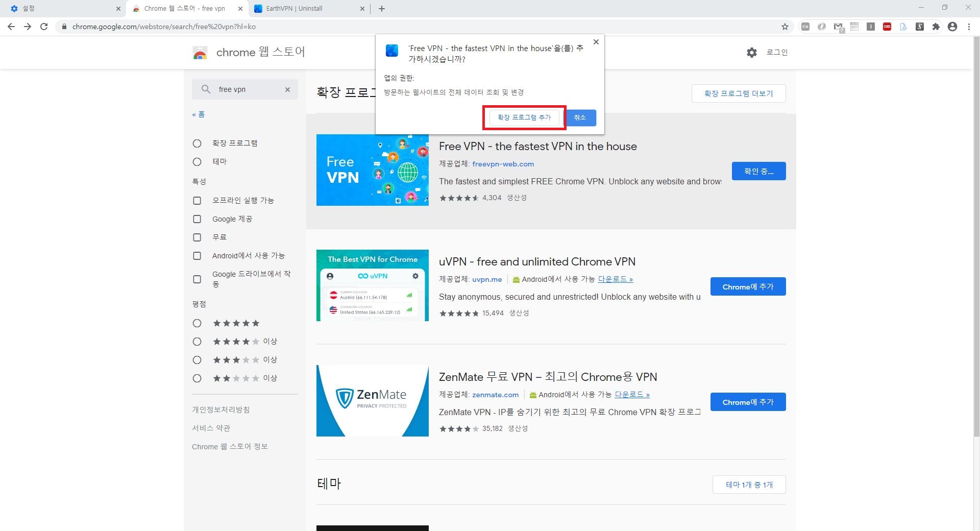Check the 무료 checkbox
The height and width of the screenshot is (531, 980).
pos(197,237)
